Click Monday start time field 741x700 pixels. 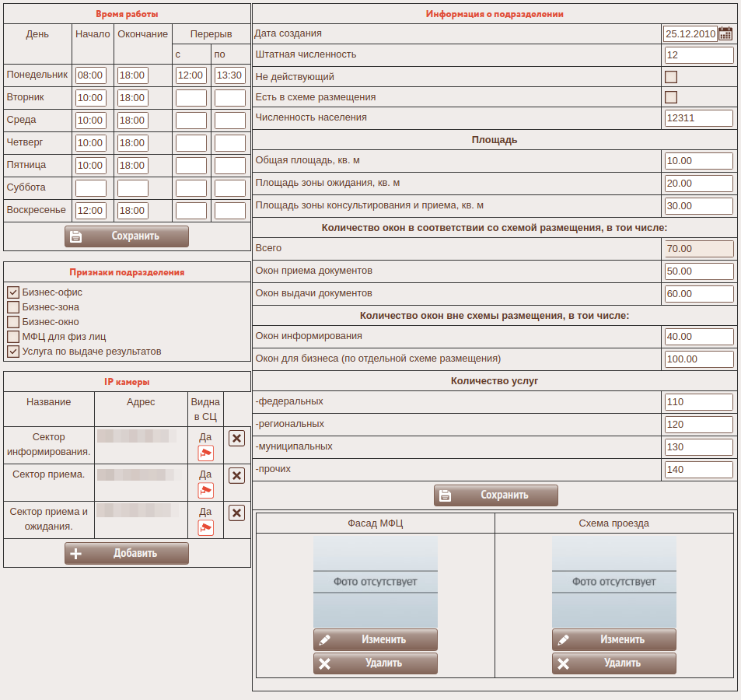pyautogui.click(x=91, y=75)
